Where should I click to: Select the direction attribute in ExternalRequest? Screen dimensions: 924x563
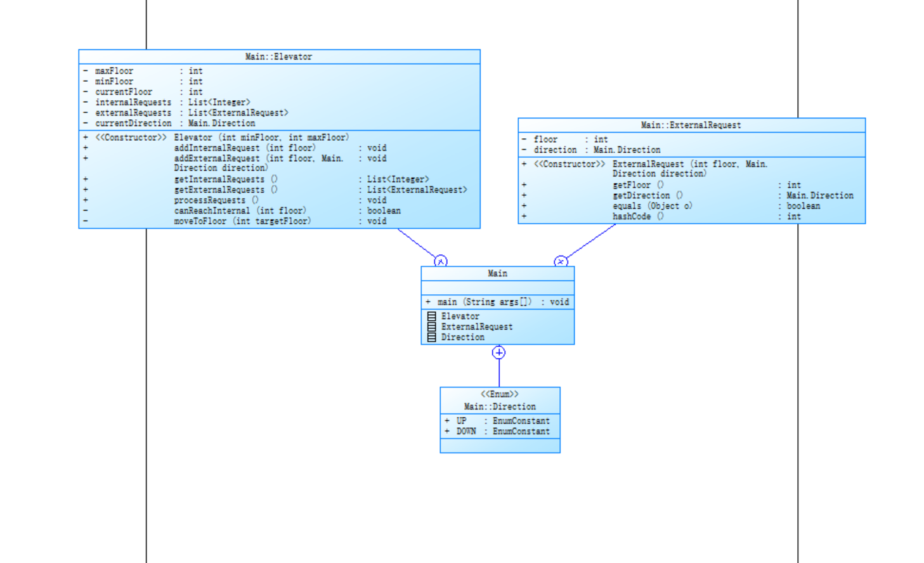point(591,150)
